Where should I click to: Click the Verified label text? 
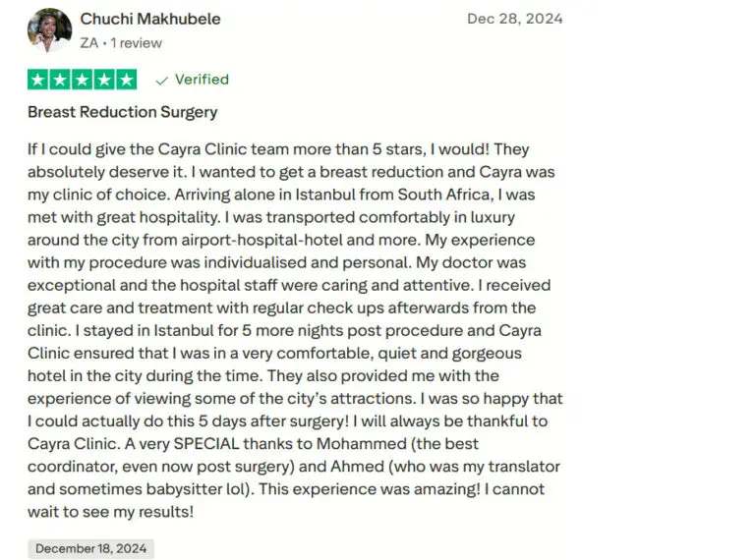202,80
